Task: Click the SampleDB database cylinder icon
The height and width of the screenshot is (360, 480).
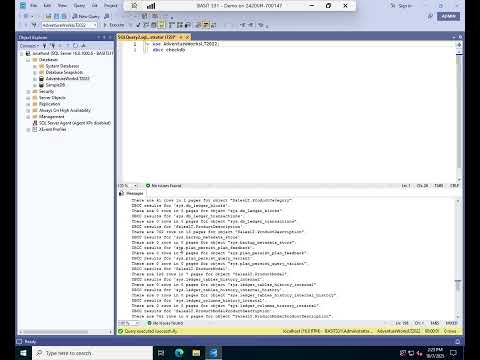Action: click(x=41, y=85)
